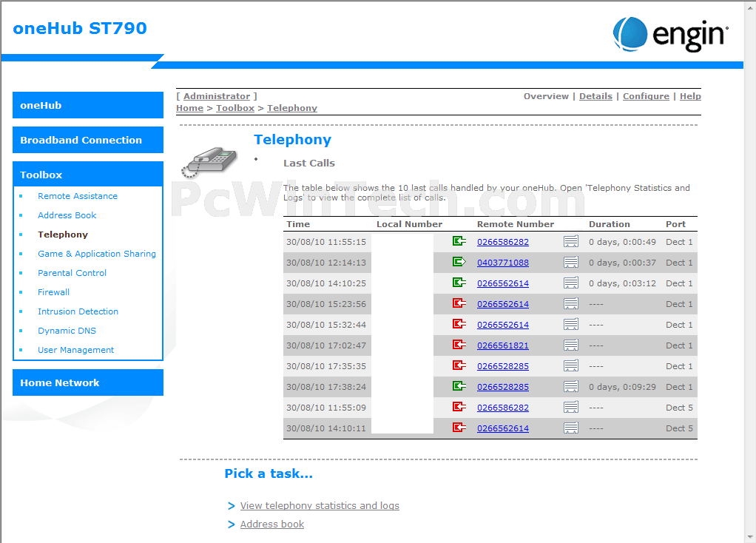Click address book icon in the 15:32:44 row
The width and height of the screenshot is (756, 543).
(x=571, y=325)
